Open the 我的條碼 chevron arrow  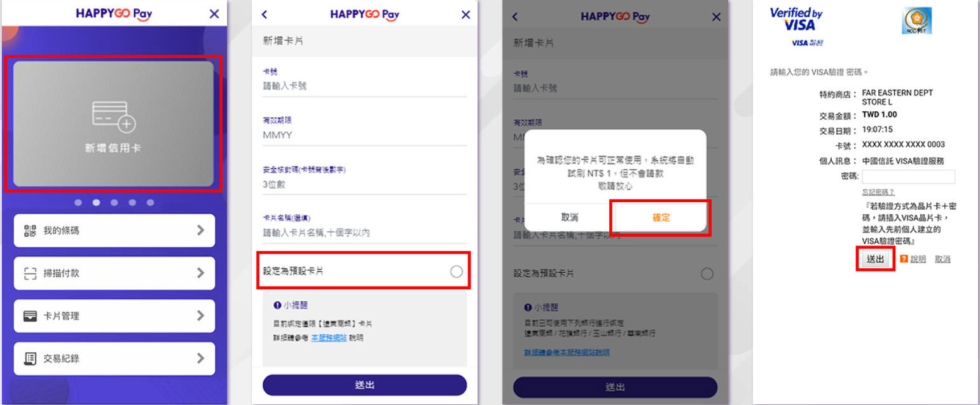click(x=201, y=230)
